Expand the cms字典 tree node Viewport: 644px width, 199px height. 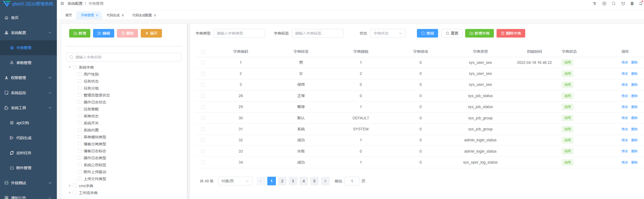70,186
